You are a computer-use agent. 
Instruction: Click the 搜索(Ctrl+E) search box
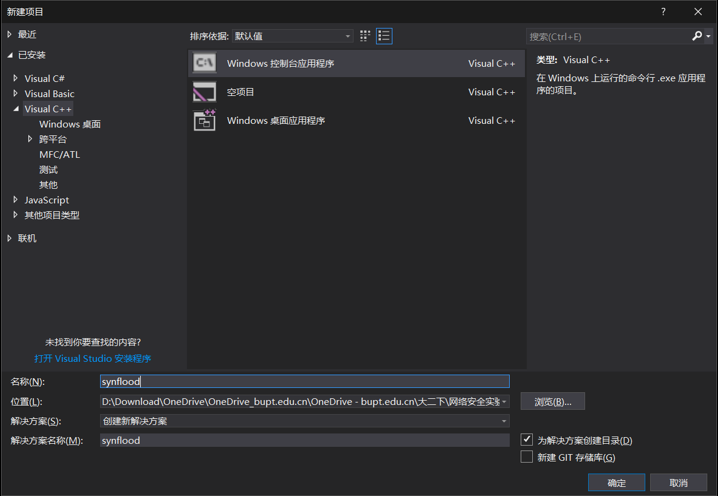608,36
